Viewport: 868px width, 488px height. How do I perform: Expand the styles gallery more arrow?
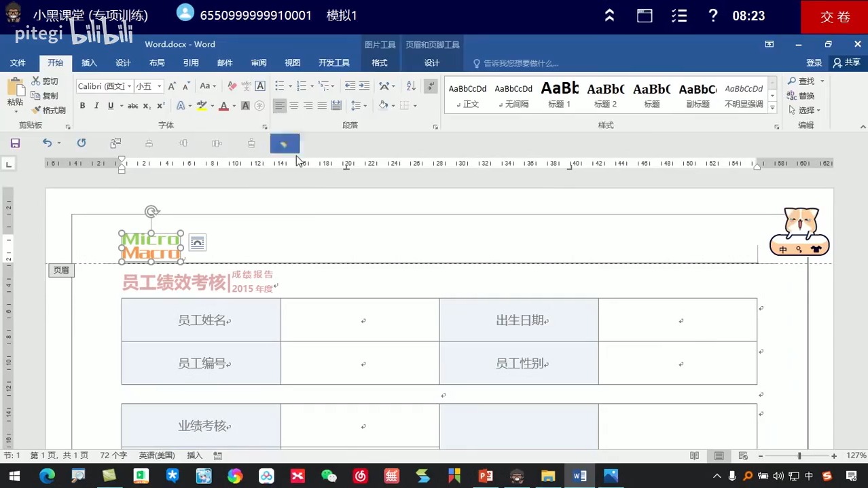(772, 108)
